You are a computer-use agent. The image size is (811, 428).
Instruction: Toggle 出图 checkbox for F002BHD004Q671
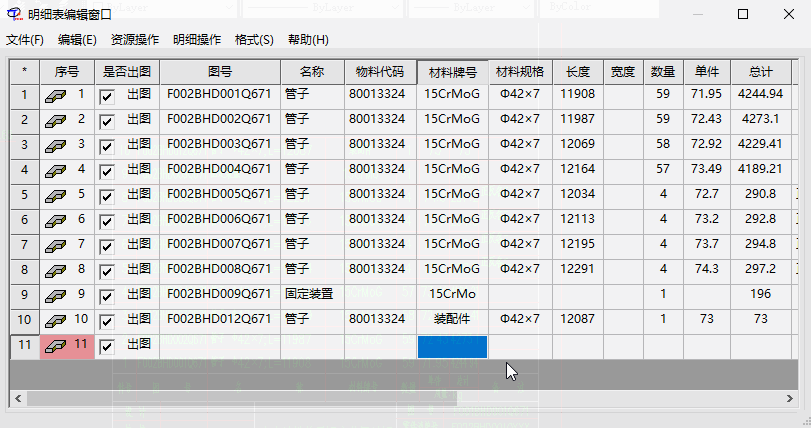(x=107, y=172)
